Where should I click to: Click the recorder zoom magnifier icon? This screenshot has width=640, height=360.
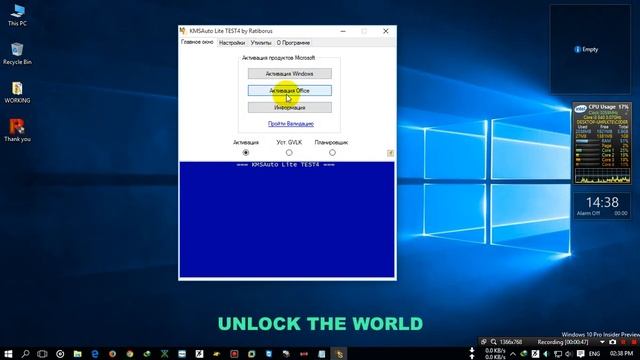point(493,342)
